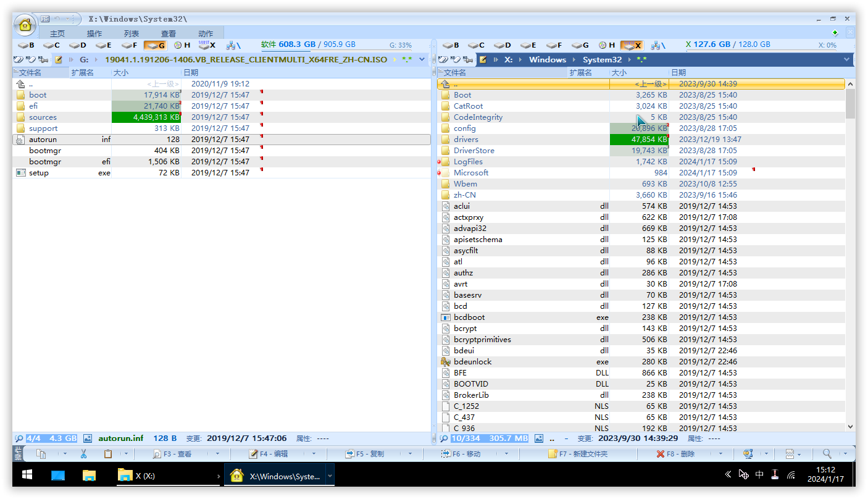Select drive B in left panel
This screenshot has height=499, width=868.
point(26,45)
